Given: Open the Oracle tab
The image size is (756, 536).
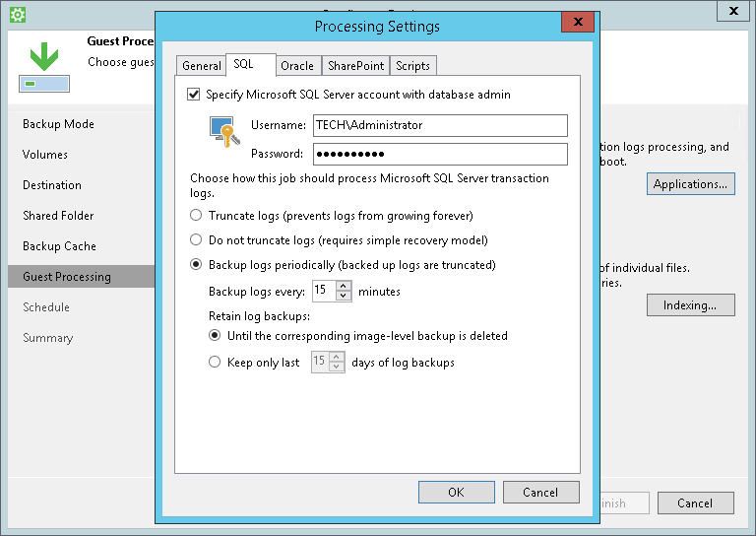Looking at the screenshot, I should (x=297, y=66).
